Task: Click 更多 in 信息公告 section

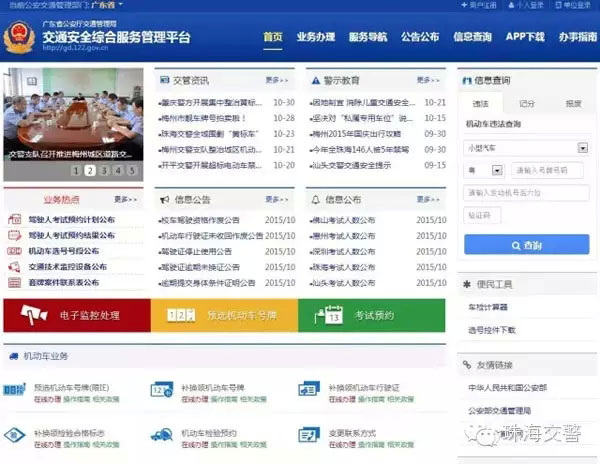Action: click(277, 199)
